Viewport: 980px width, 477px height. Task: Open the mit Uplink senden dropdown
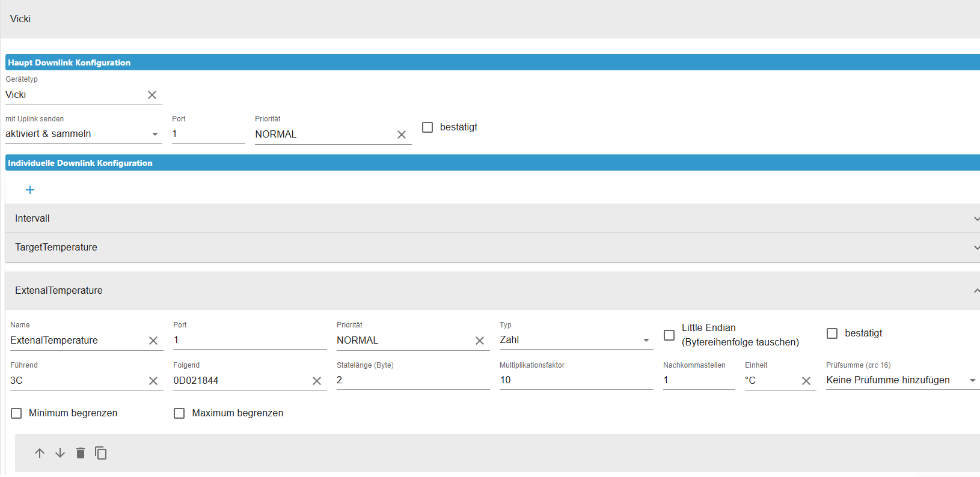84,134
